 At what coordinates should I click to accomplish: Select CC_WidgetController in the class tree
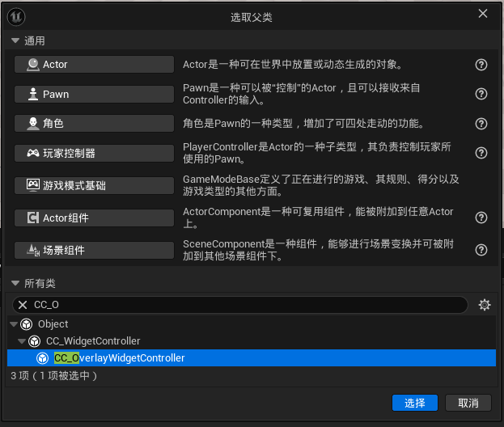93,341
